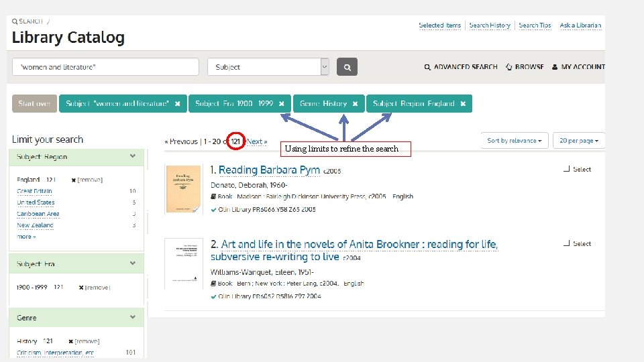Open the Subject search field dropdown
The width and height of the screenshot is (644, 362).
tap(268, 67)
